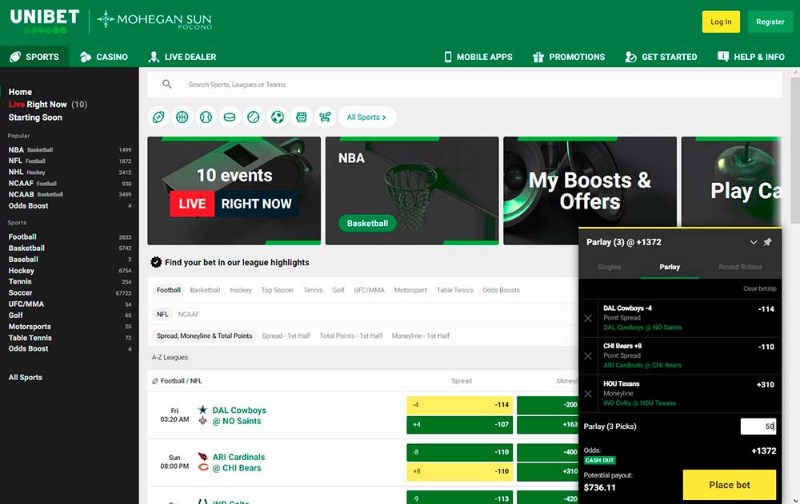The width and height of the screenshot is (800, 504).
Task: Collapse the betslip with the chevron
Action: click(753, 242)
